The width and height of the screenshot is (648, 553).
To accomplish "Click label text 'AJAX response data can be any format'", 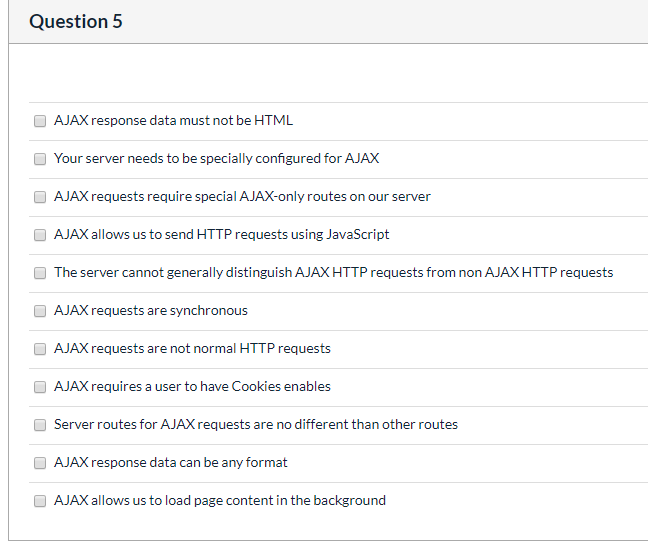I will click(x=171, y=462).
